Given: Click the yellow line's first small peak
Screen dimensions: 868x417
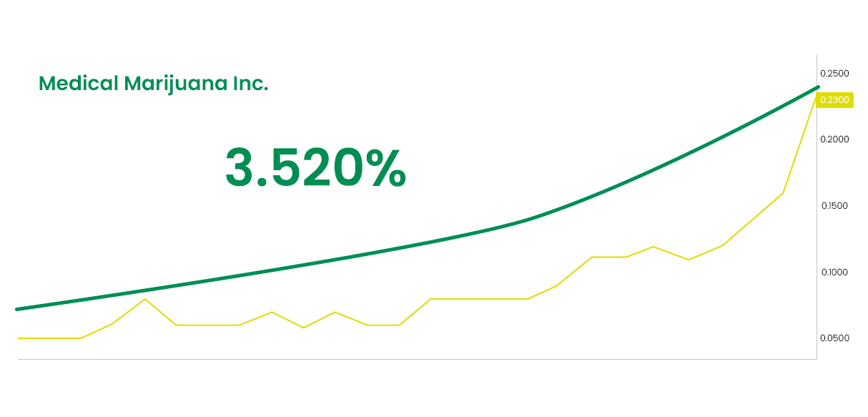Looking at the screenshot, I should (x=145, y=299).
